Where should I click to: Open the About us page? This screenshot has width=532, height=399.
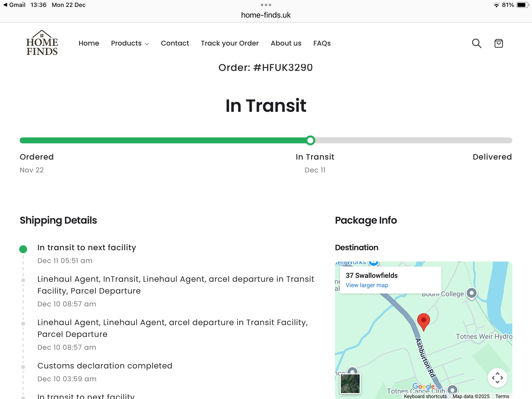tap(286, 43)
